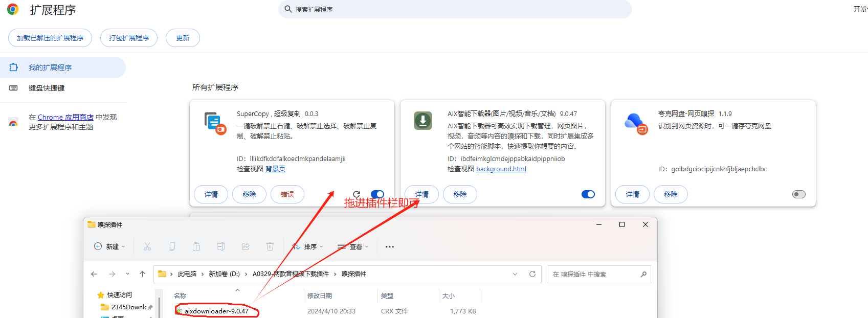Click the 嗅探插件 breadcrumb segment

[x=354, y=274]
